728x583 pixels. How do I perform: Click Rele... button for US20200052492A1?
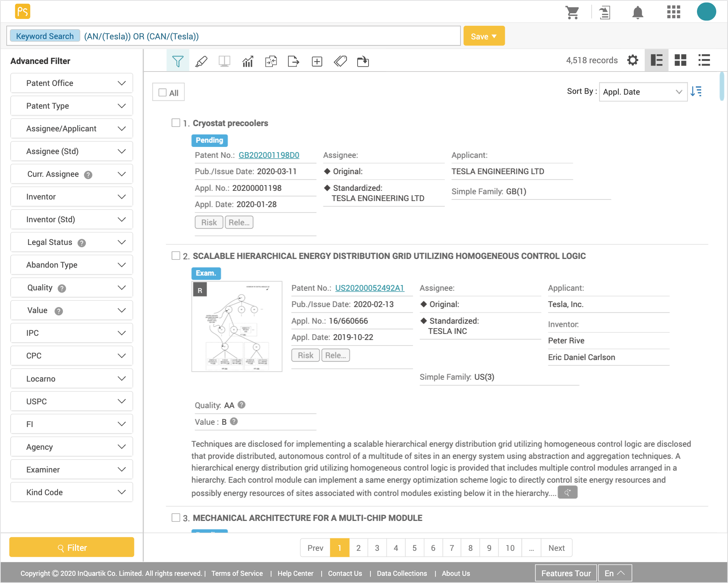click(x=336, y=355)
